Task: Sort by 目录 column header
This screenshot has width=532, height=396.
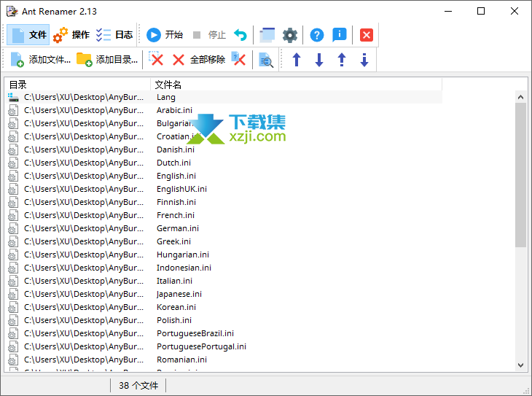Action: click(77, 84)
